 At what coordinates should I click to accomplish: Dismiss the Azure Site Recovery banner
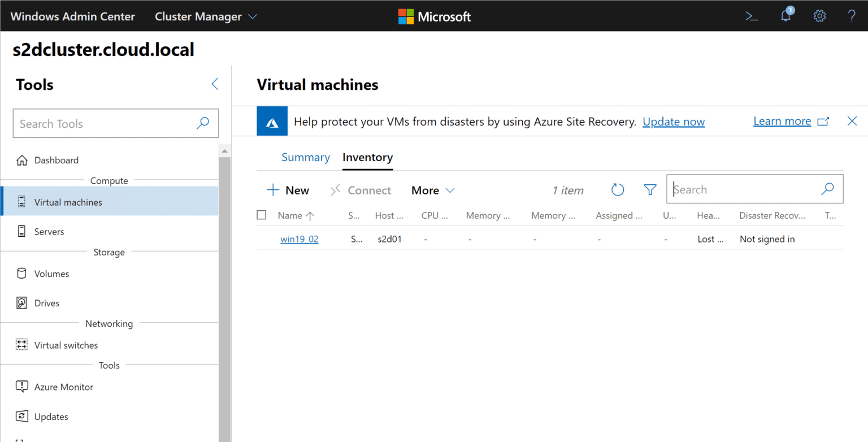coord(852,121)
